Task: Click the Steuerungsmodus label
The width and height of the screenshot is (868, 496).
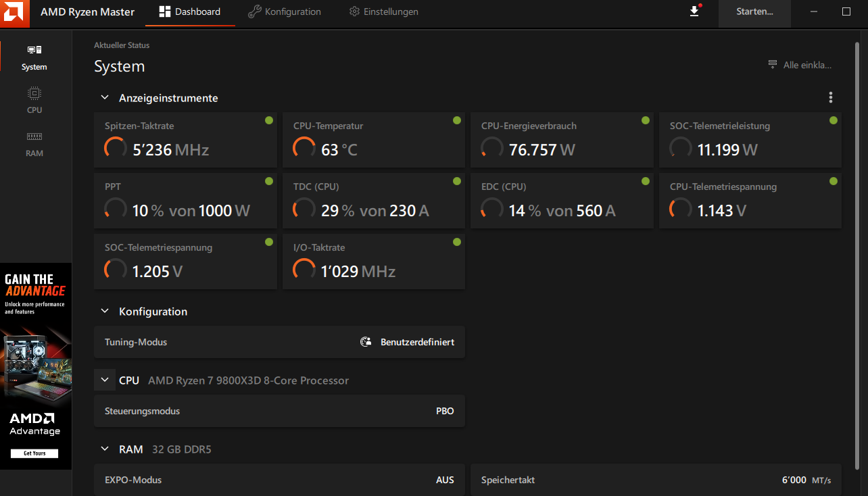Action: point(143,411)
